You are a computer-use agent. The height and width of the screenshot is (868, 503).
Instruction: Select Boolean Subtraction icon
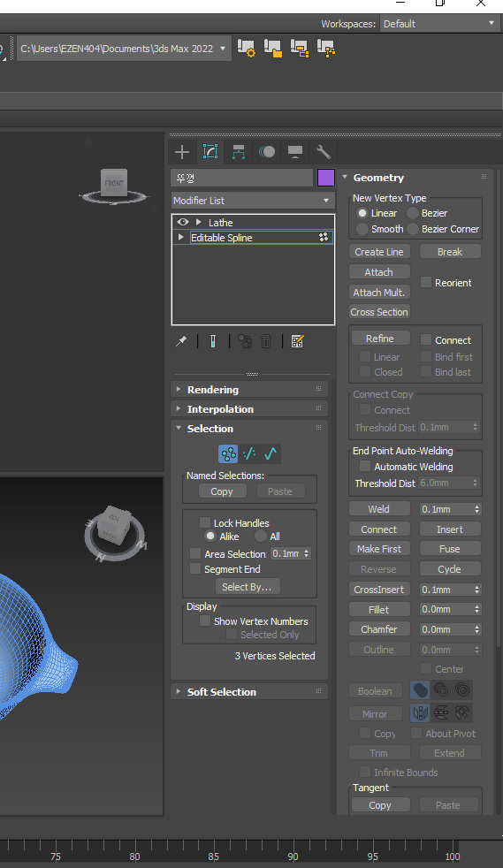coord(441,690)
